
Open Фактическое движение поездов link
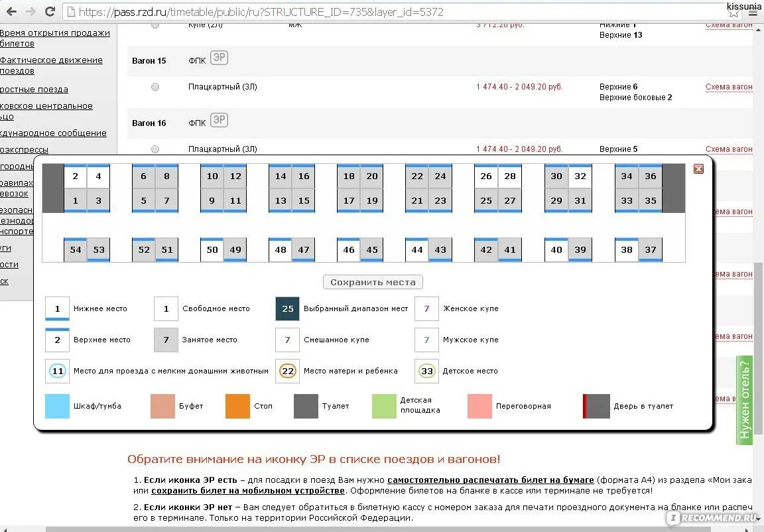(51, 65)
